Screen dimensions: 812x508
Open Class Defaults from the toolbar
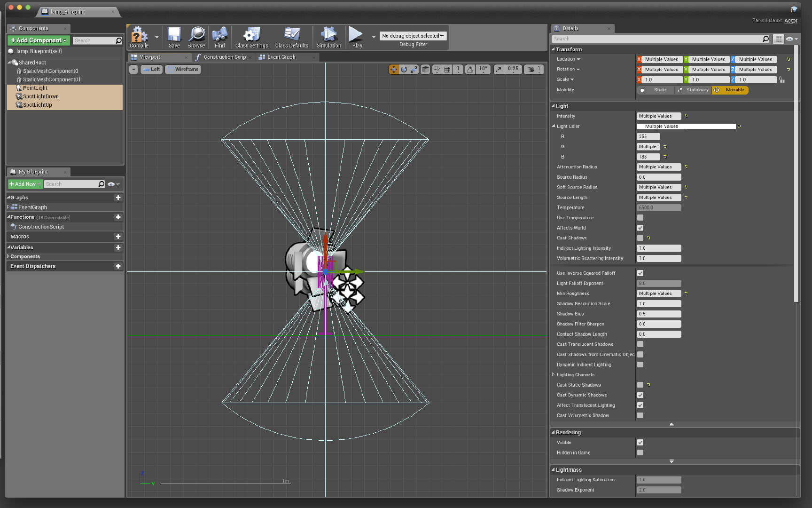pyautogui.click(x=291, y=37)
